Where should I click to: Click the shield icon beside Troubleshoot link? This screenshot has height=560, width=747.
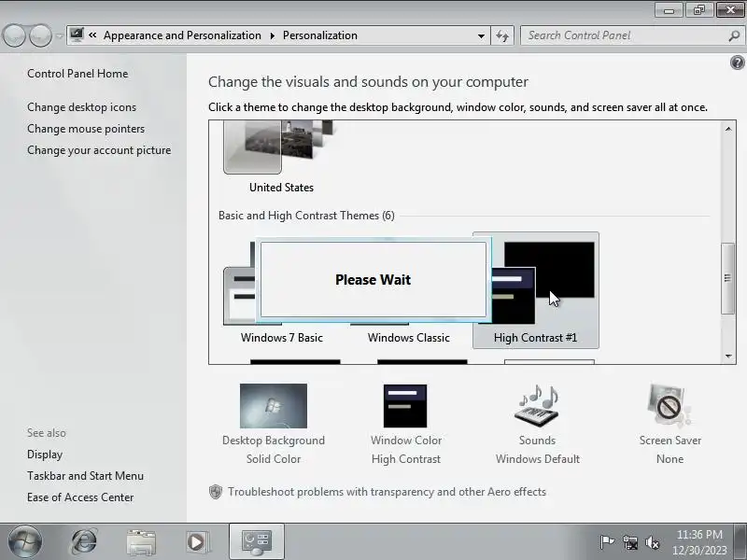pos(216,492)
